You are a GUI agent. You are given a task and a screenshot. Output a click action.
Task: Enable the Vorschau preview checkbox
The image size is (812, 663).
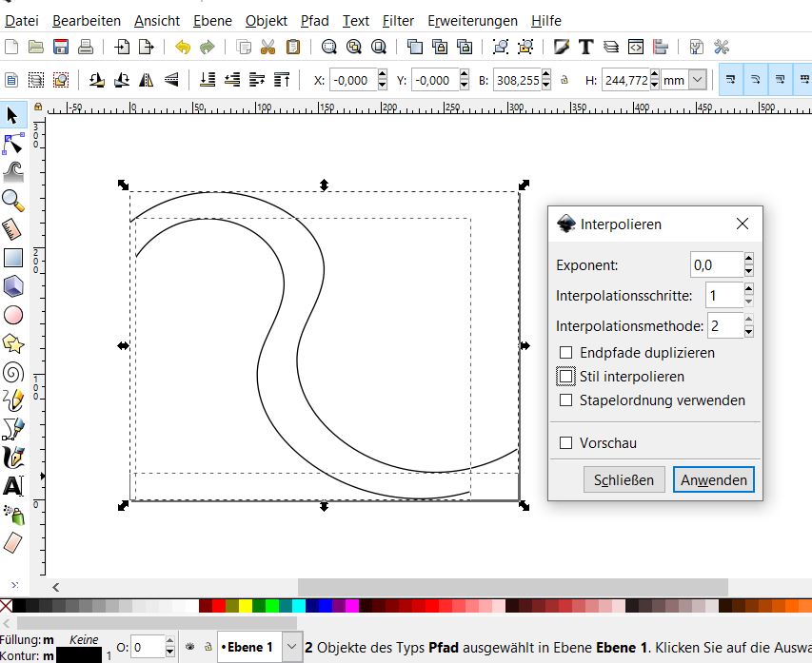coord(566,442)
